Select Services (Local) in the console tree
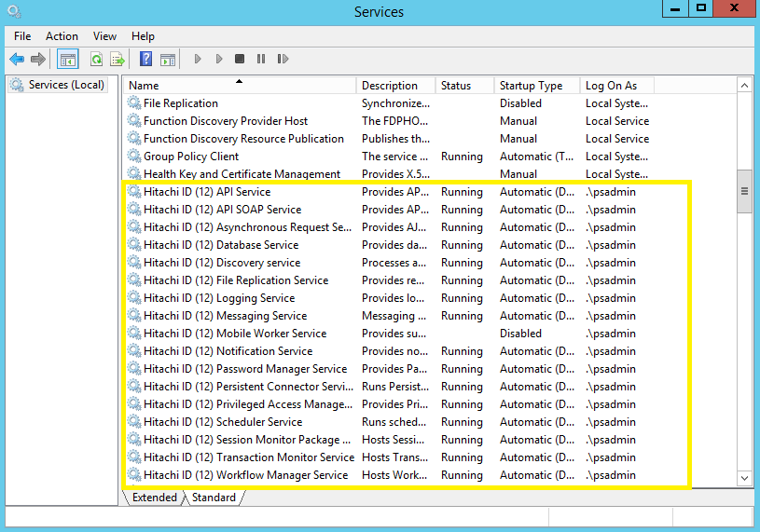The width and height of the screenshot is (760, 532). [x=66, y=85]
